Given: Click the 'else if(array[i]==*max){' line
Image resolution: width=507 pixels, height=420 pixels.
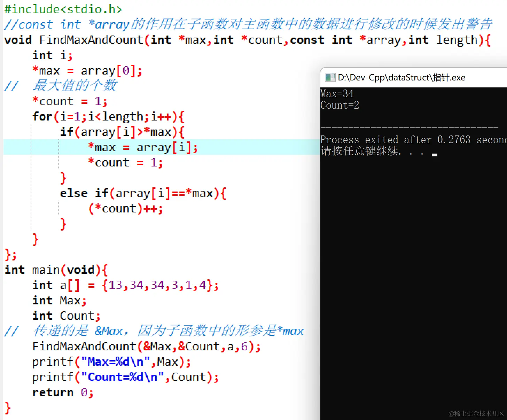Looking at the screenshot, I should [143, 193].
